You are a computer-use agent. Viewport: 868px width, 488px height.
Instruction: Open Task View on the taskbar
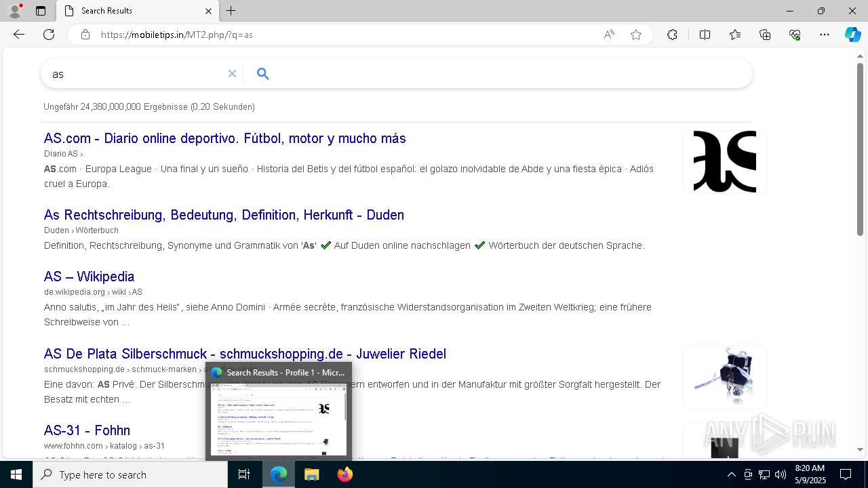244,474
